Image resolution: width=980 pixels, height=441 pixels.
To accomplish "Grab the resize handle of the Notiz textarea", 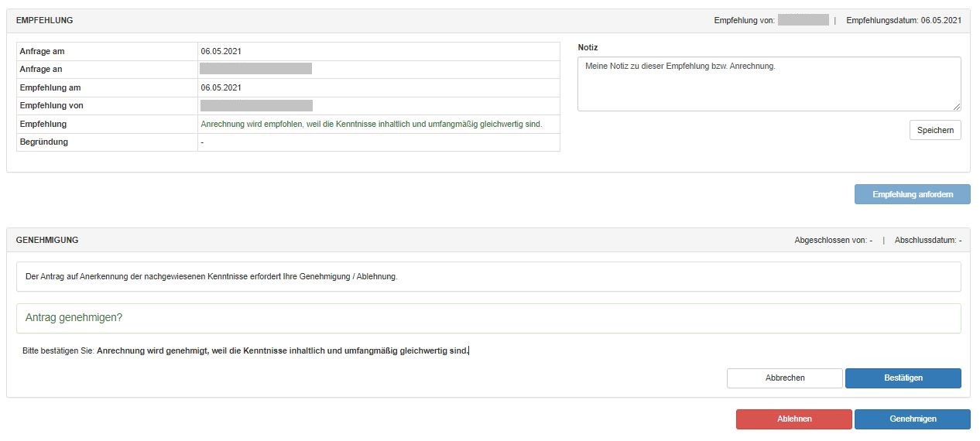I will (x=957, y=107).
